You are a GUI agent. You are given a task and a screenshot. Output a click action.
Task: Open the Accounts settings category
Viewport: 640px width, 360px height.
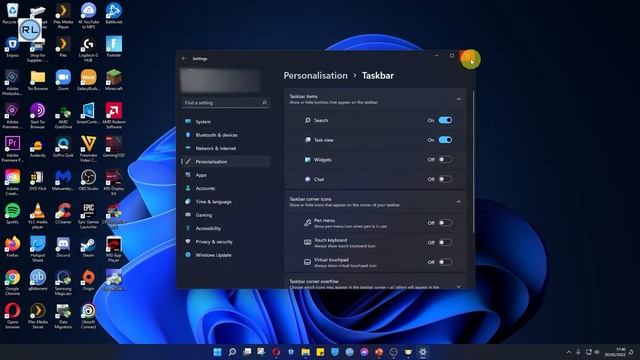pos(226,188)
